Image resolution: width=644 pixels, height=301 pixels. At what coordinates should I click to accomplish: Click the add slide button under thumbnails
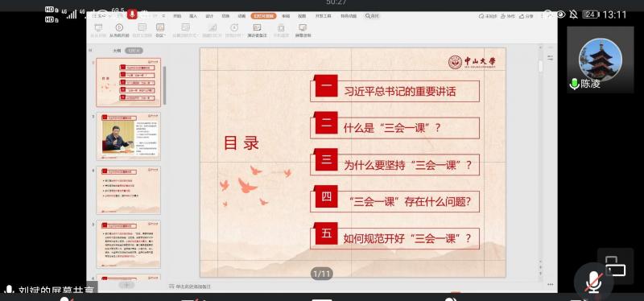126,284
